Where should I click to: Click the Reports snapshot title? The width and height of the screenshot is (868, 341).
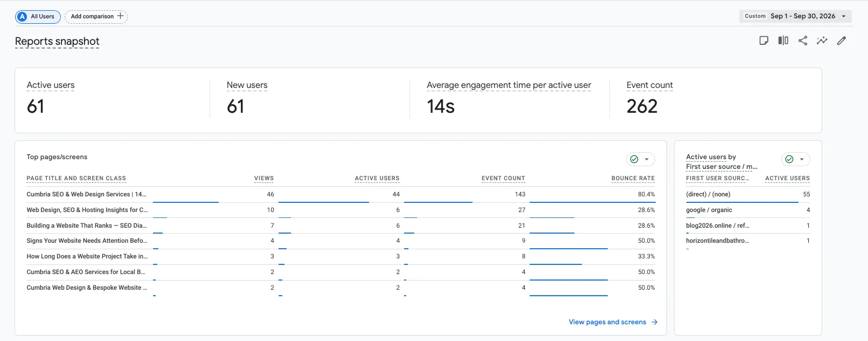point(57,42)
